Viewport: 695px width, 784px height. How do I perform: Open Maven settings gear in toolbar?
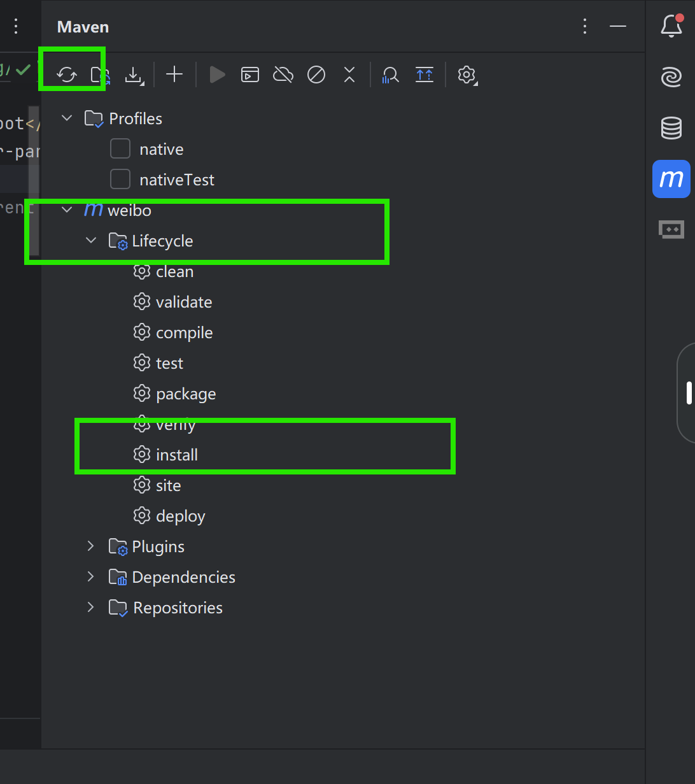[467, 75]
